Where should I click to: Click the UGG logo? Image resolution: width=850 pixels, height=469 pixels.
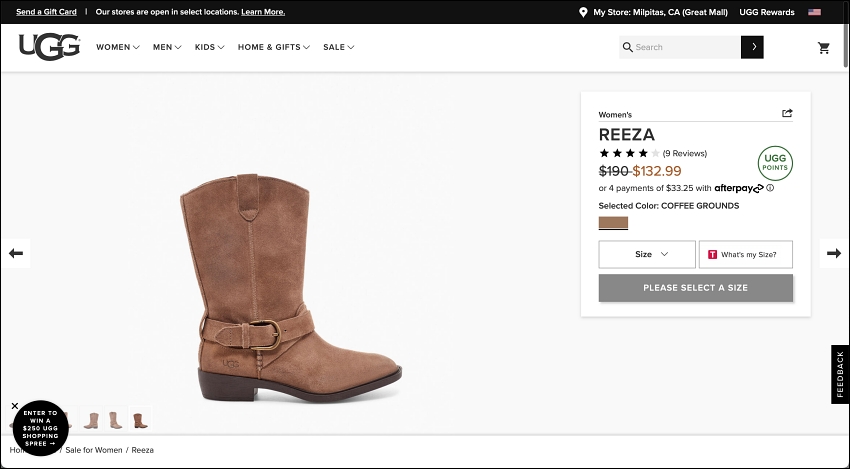(49, 47)
